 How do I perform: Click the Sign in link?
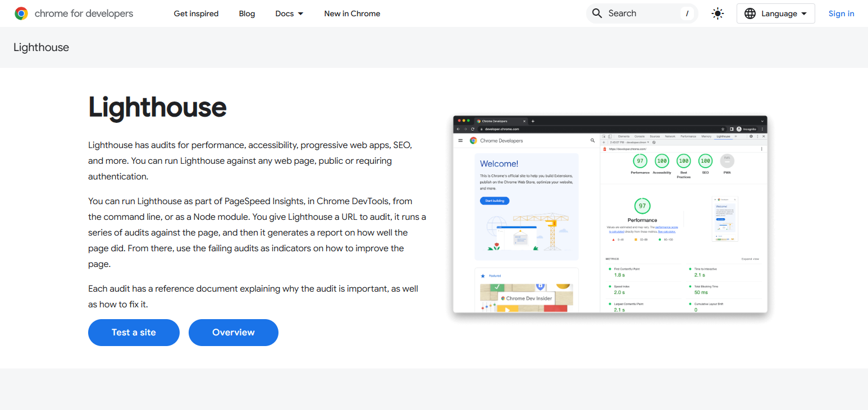[841, 13]
